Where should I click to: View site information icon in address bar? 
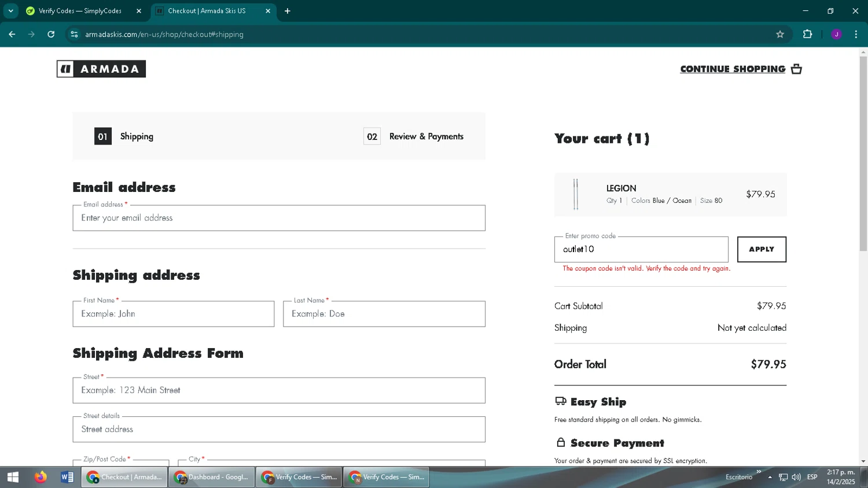pos(74,34)
